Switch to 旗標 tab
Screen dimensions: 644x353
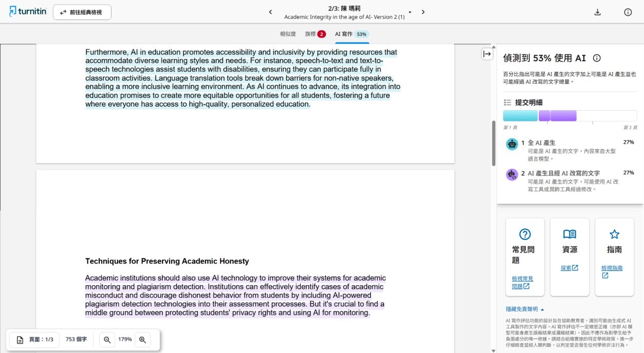pyautogui.click(x=315, y=34)
